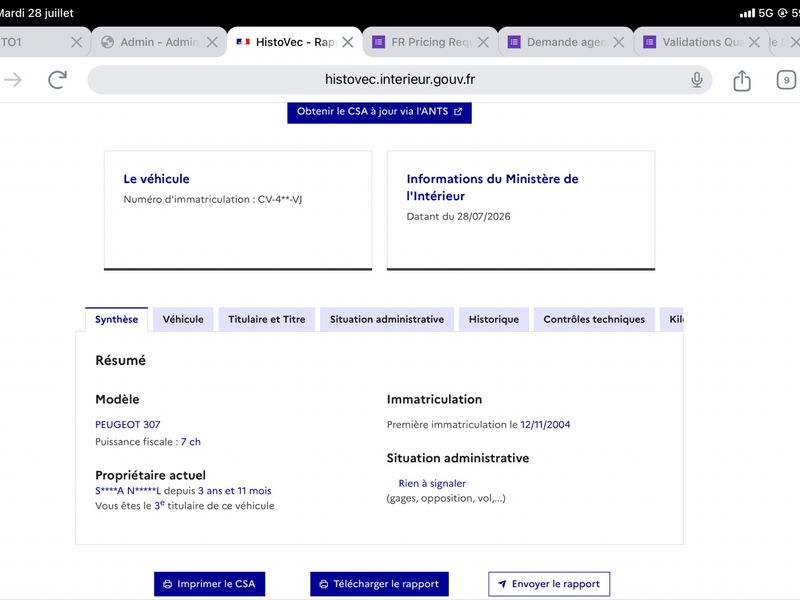Close the FR Pricing tab
800x600 pixels.
point(483,42)
